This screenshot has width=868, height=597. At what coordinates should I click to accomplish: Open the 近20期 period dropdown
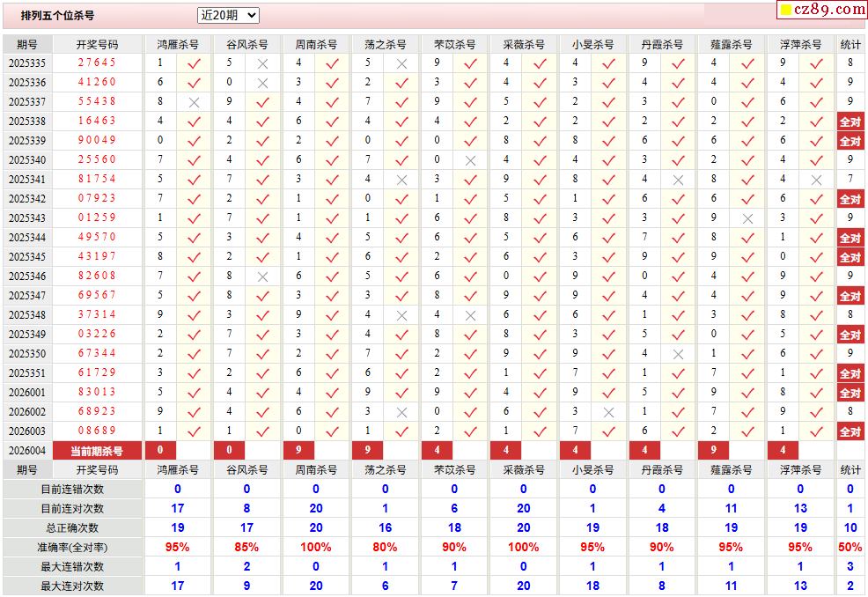tap(228, 15)
